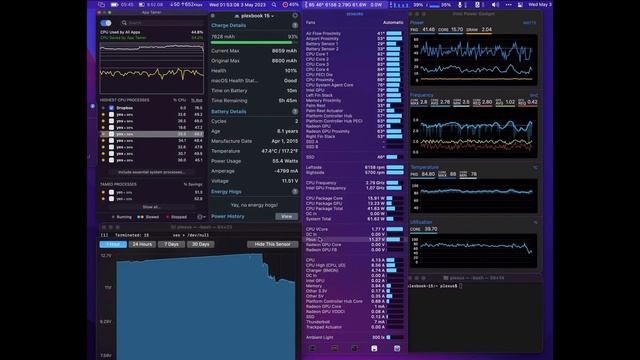Select the highlighted yes process row in App Tamer
Viewport: 640px width, 360px height.
[152, 134]
